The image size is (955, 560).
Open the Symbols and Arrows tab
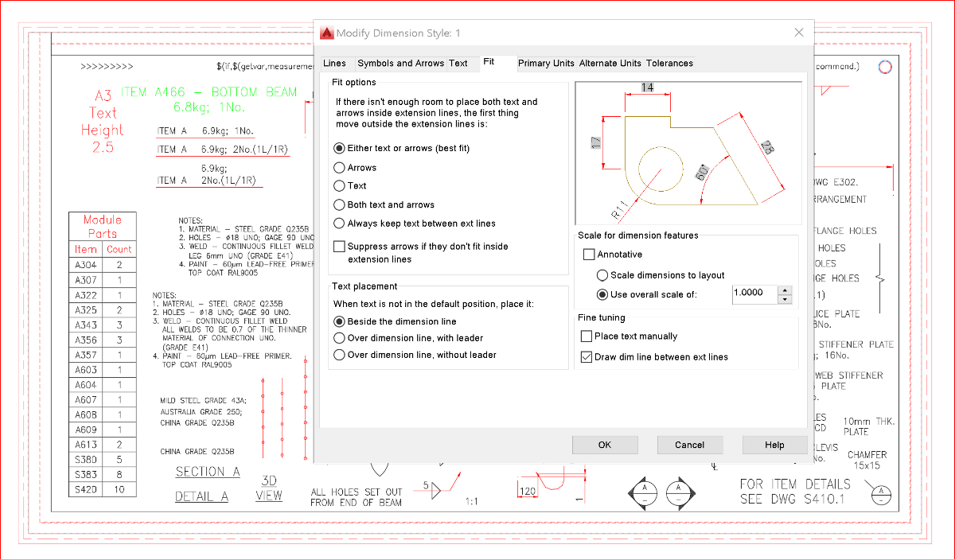[x=400, y=64]
